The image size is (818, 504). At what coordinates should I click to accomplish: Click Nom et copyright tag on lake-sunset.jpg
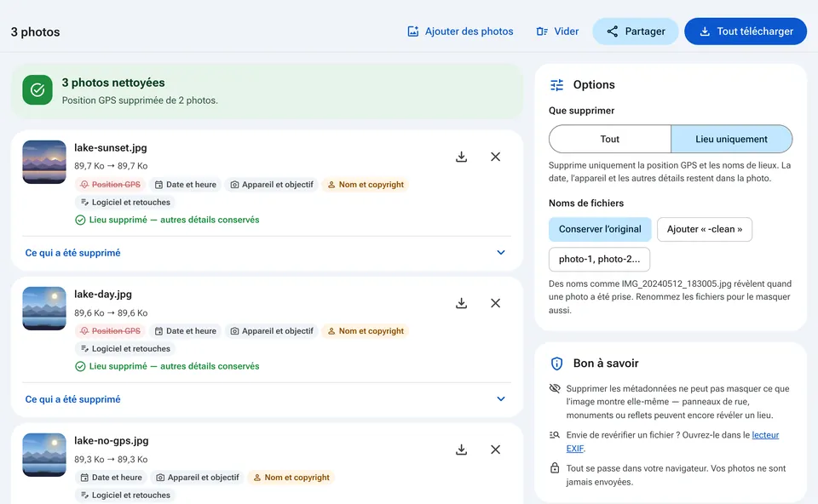[366, 185]
